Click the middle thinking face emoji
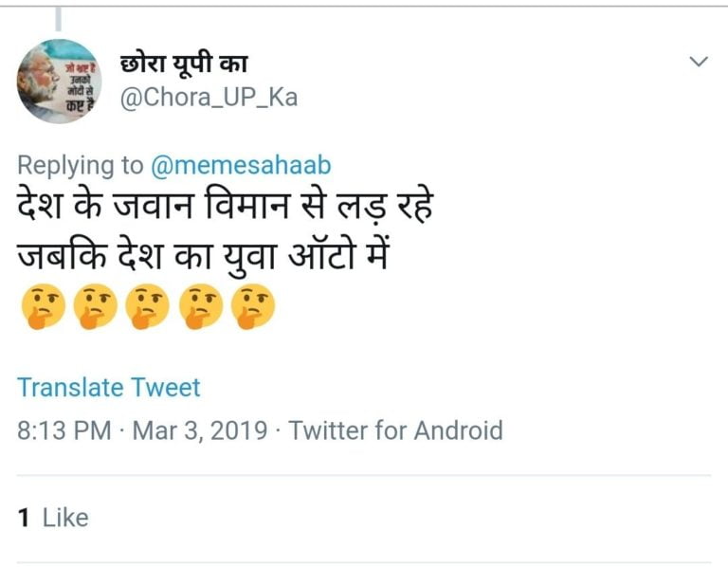Image resolution: width=728 pixels, height=567 pixels. (x=149, y=308)
